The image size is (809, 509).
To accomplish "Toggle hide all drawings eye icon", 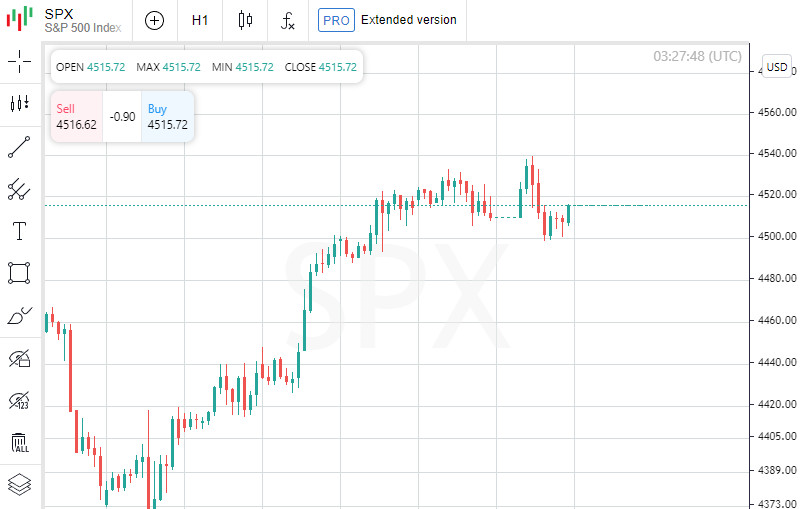I will click(x=19, y=358).
